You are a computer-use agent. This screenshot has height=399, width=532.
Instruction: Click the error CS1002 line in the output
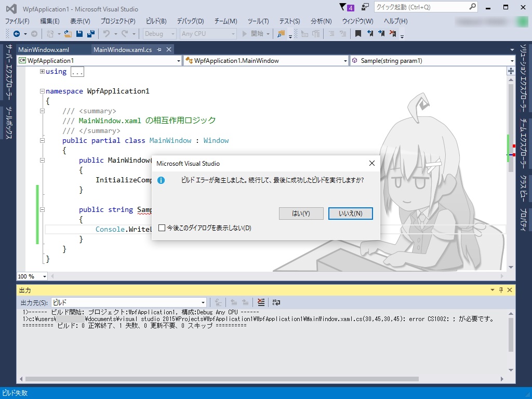coord(258,318)
